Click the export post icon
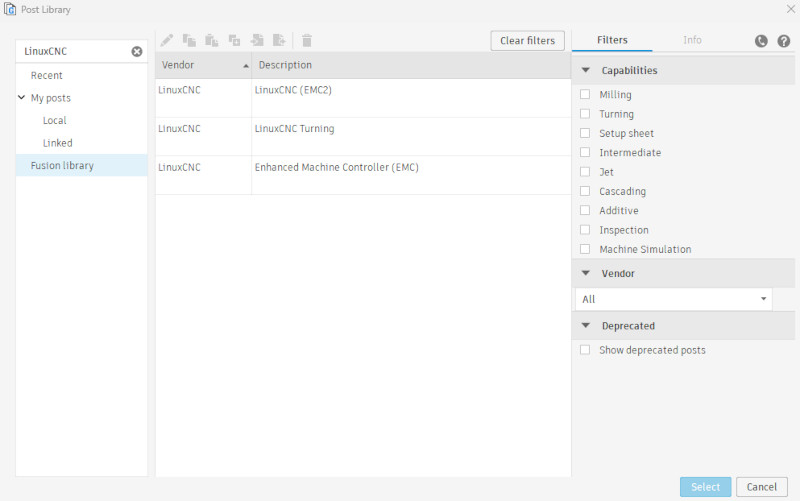Image resolution: width=800 pixels, height=501 pixels. (x=279, y=40)
